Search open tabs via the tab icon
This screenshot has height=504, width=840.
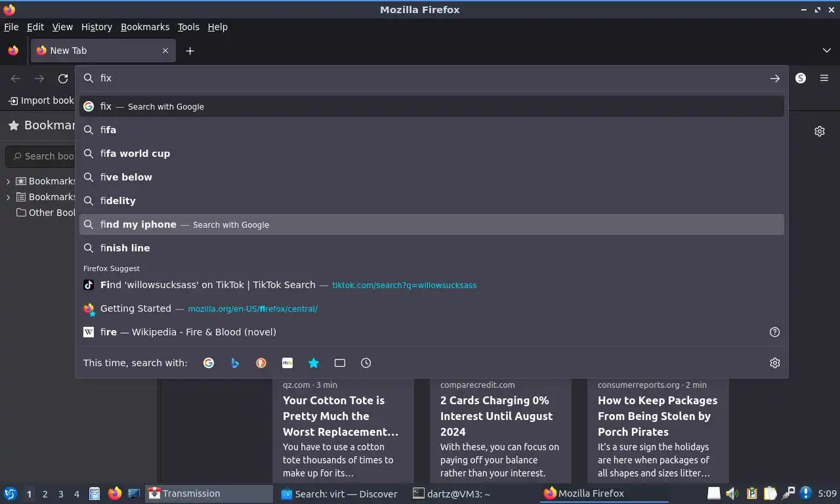[x=340, y=363]
